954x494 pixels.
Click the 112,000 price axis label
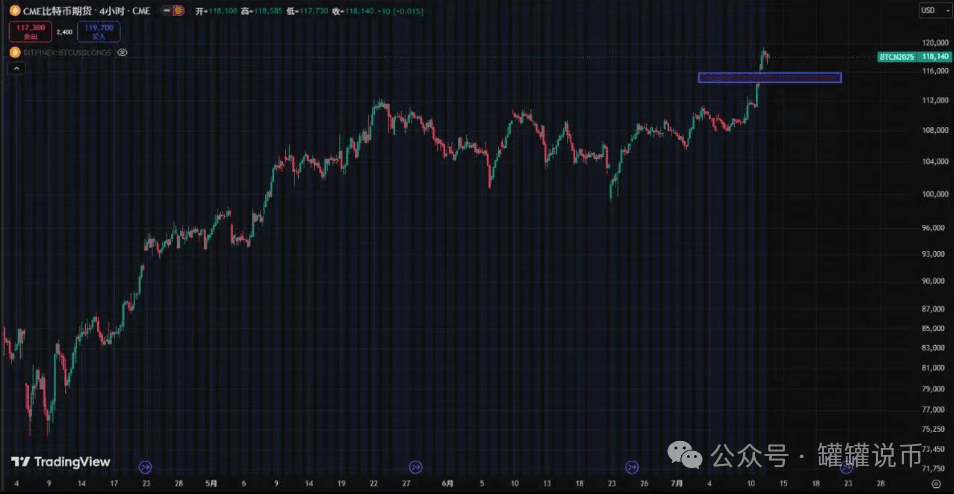[936, 100]
